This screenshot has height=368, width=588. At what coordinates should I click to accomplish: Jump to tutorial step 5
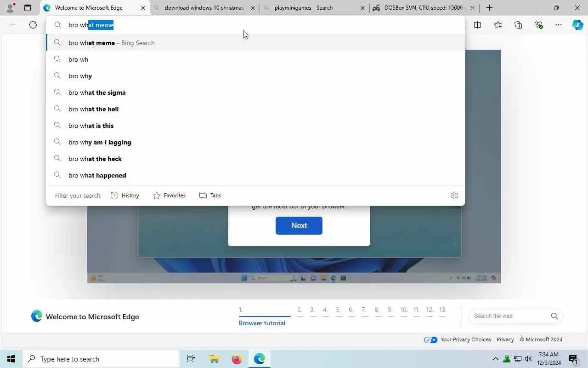[338, 311]
